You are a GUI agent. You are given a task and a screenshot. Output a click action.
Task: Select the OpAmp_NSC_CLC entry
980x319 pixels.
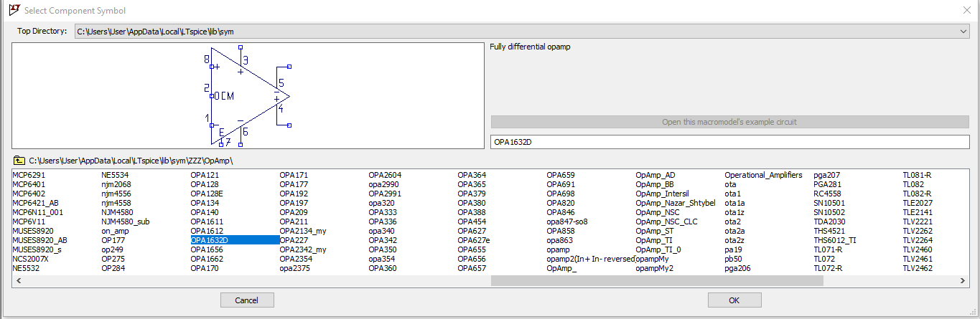(666, 222)
